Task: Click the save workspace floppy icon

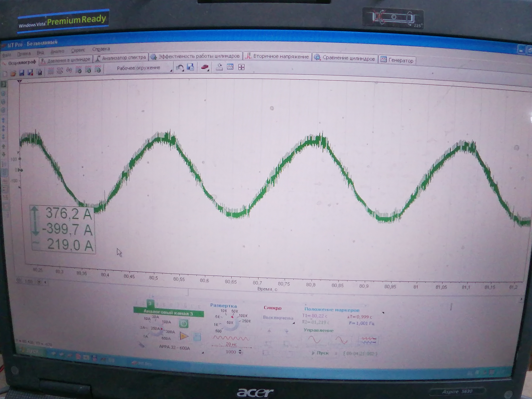Action: tap(190, 67)
